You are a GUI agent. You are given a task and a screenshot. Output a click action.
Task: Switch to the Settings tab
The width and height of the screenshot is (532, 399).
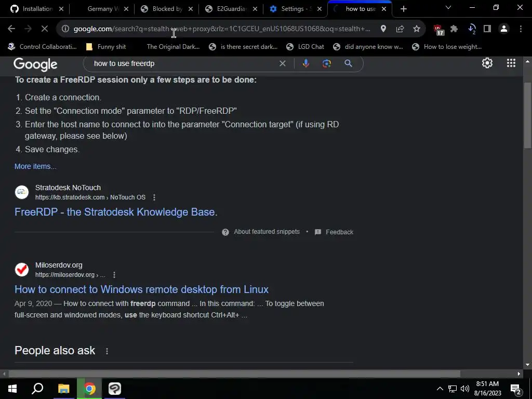tap(295, 9)
